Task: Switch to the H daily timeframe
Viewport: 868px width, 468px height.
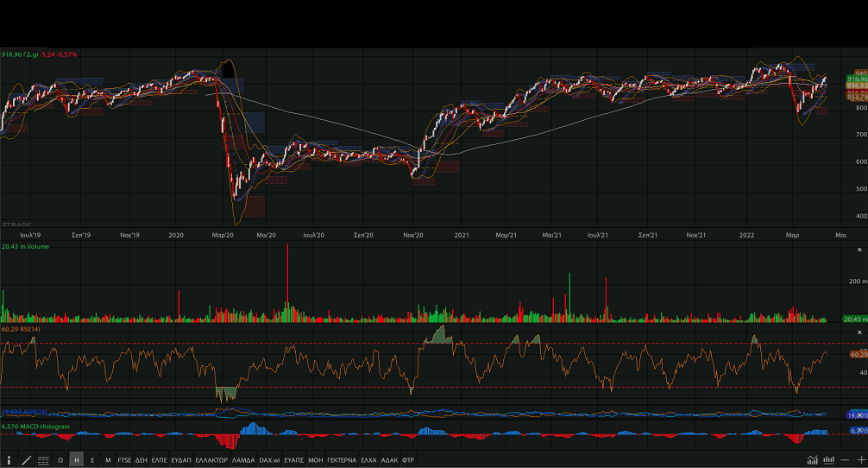Action: 77,460
